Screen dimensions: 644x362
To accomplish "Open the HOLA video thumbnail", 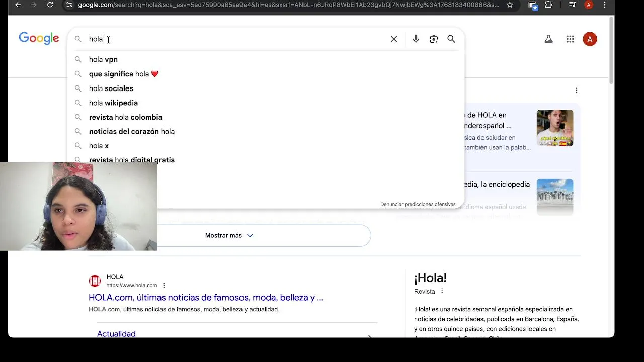I will pos(554,128).
